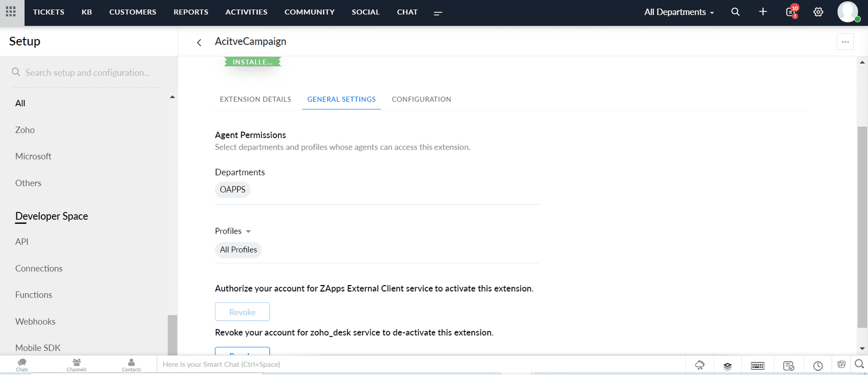The height and width of the screenshot is (375, 868).
Task: Open notifications with red badge
Action: [x=792, y=11]
